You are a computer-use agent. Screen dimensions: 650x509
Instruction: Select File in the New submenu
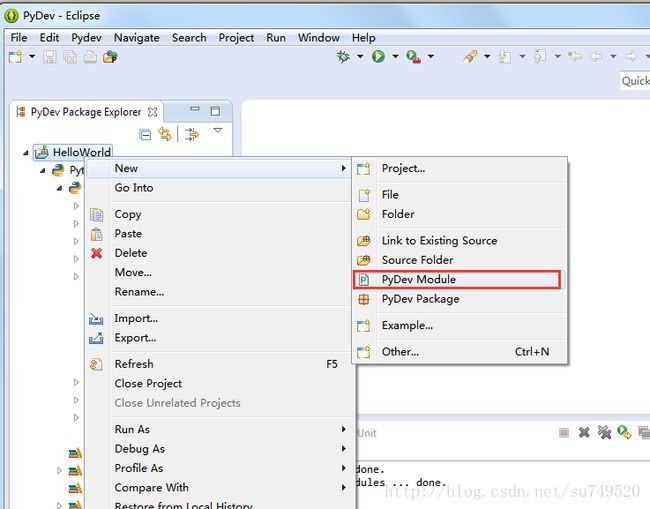[459, 195]
